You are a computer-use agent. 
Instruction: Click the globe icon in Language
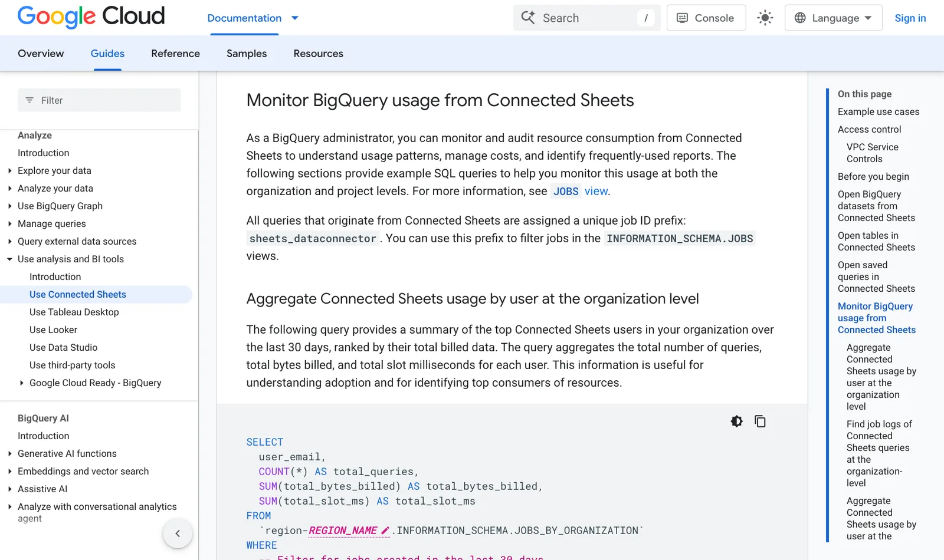pyautogui.click(x=800, y=18)
